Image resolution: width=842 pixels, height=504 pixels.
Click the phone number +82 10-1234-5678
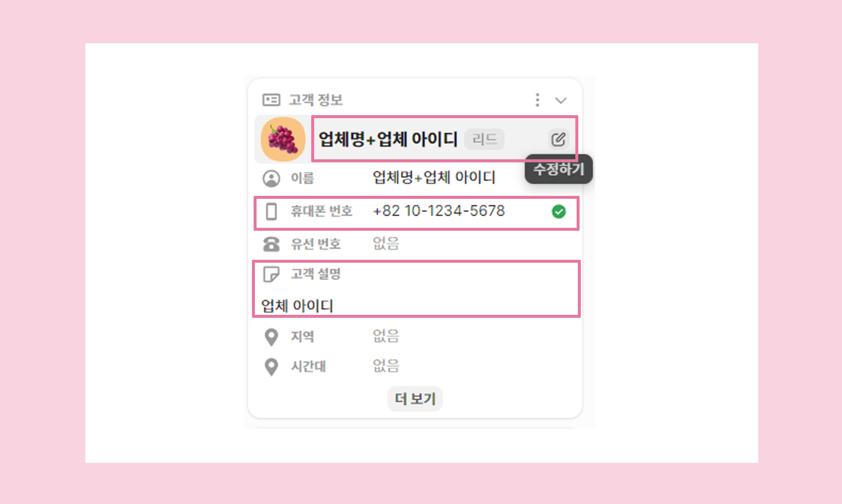pyautogui.click(x=439, y=211)
